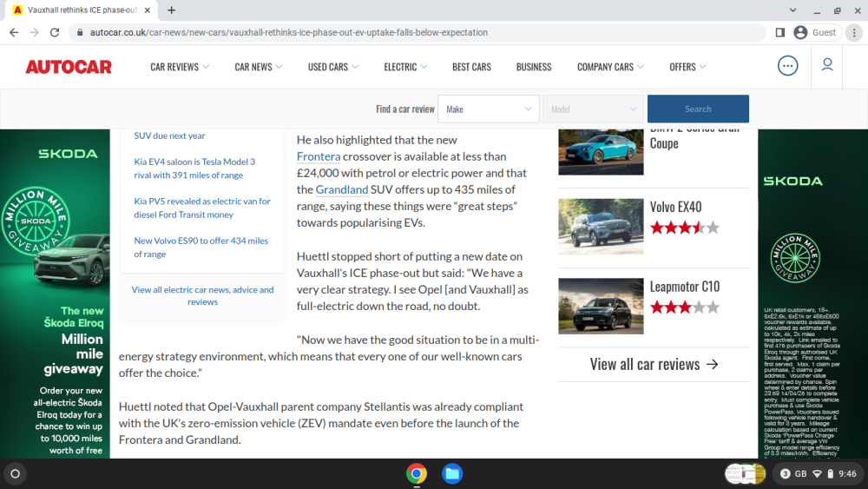Open right Skoda Million Mile ad
The height and width of the screenshot is (489, 868).
tap(812, 294)
